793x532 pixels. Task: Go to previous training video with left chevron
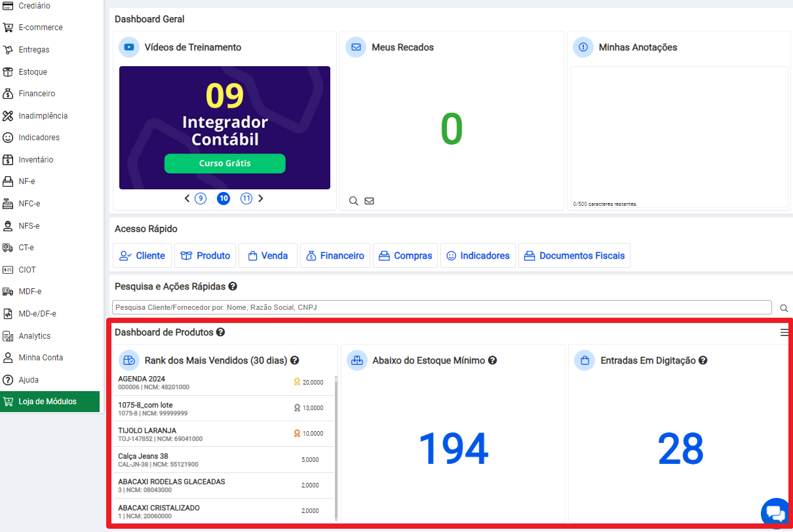pos(187,199)
